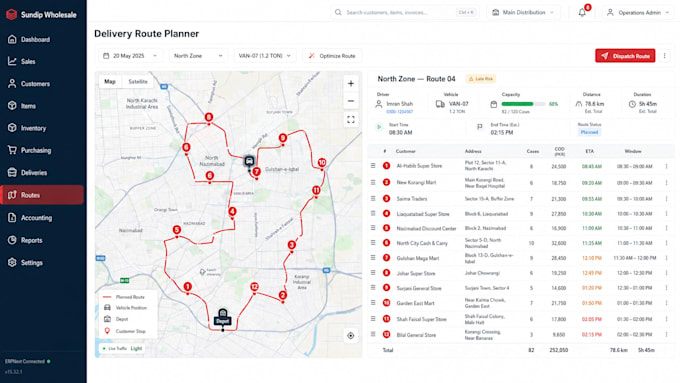Click total COD value 252,050

(559, 350)
